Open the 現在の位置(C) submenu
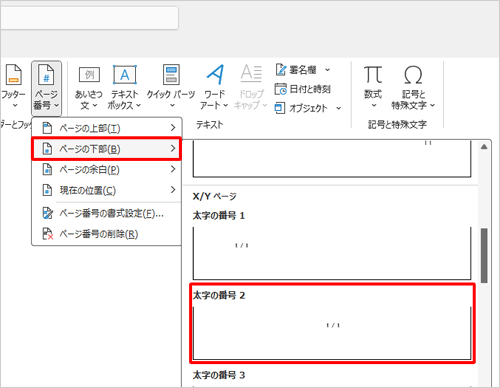 click(107, 190)
